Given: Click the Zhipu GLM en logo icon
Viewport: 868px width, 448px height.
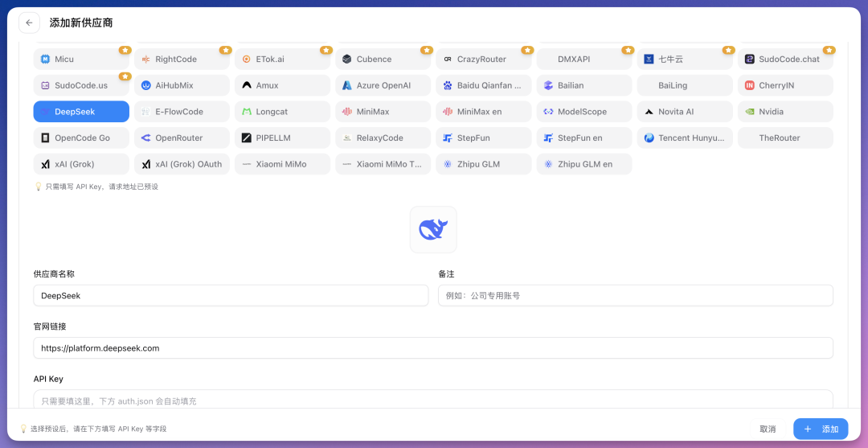Looking at the screenshot, I should pos(548,164).
